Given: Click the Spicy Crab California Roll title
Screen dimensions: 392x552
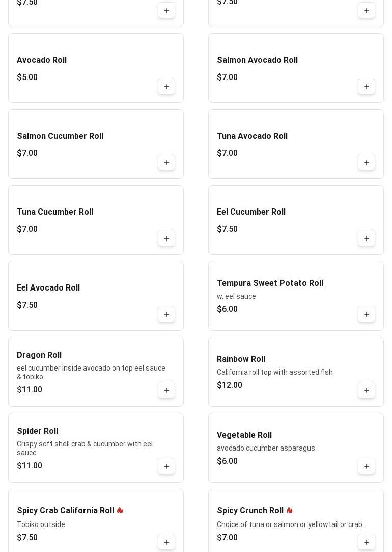Looking at the screenshot, I should click(x=65, y=511).
